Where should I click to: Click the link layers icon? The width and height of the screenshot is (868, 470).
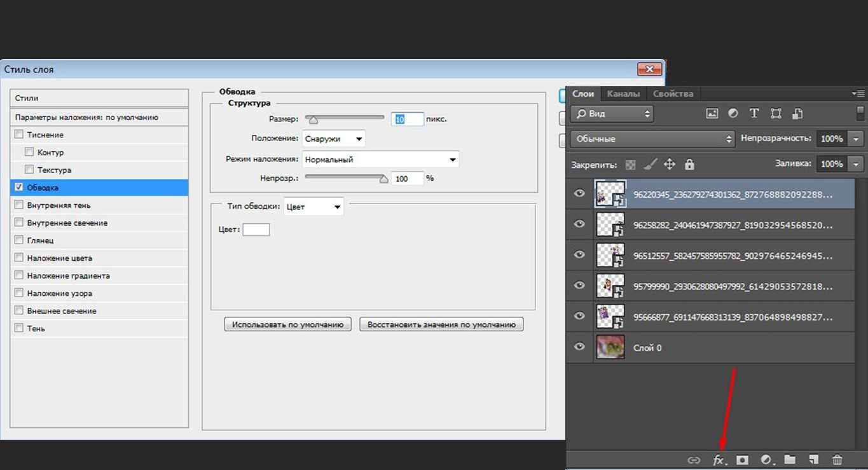694,460
